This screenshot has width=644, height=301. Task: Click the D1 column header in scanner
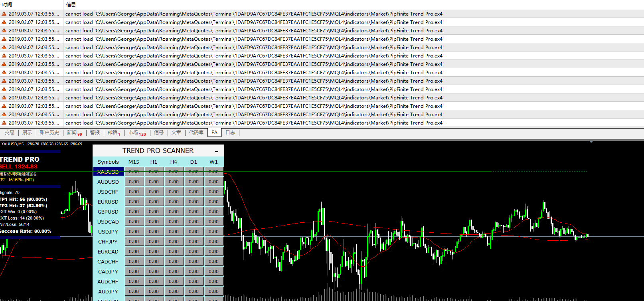[x=194, y=162]
